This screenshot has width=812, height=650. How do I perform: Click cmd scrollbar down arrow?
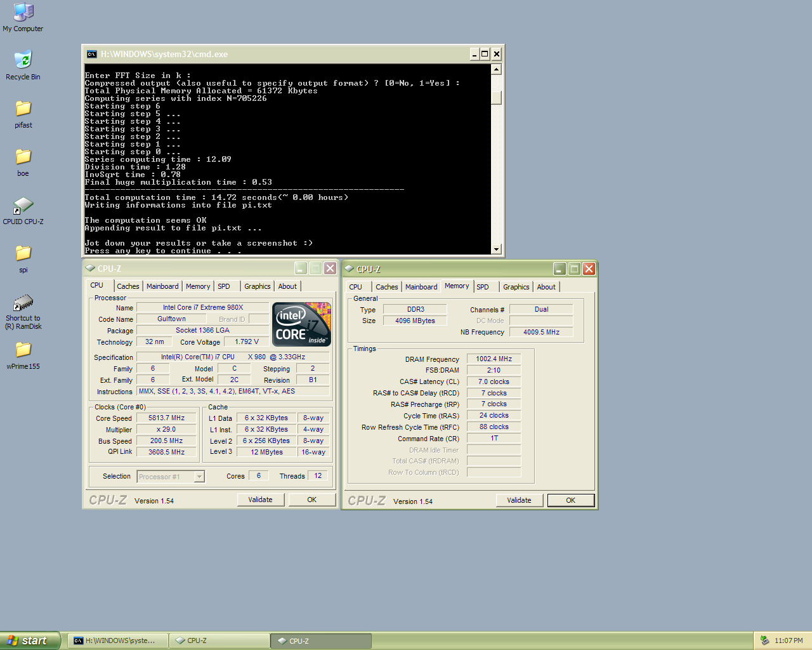tap(497, 249)
